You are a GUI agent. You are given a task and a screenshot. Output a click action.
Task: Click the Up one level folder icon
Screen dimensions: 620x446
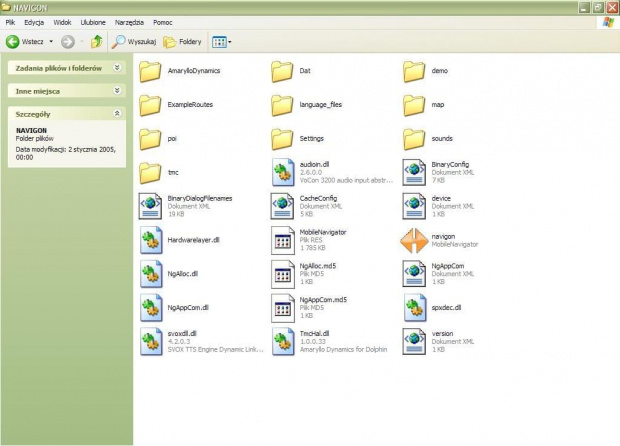[x=96, y=42]
